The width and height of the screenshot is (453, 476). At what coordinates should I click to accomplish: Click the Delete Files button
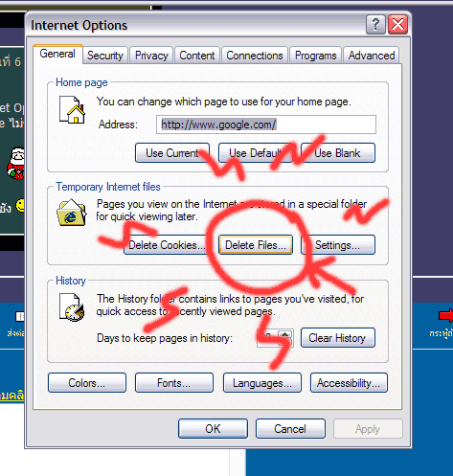(x=256, y=245)
